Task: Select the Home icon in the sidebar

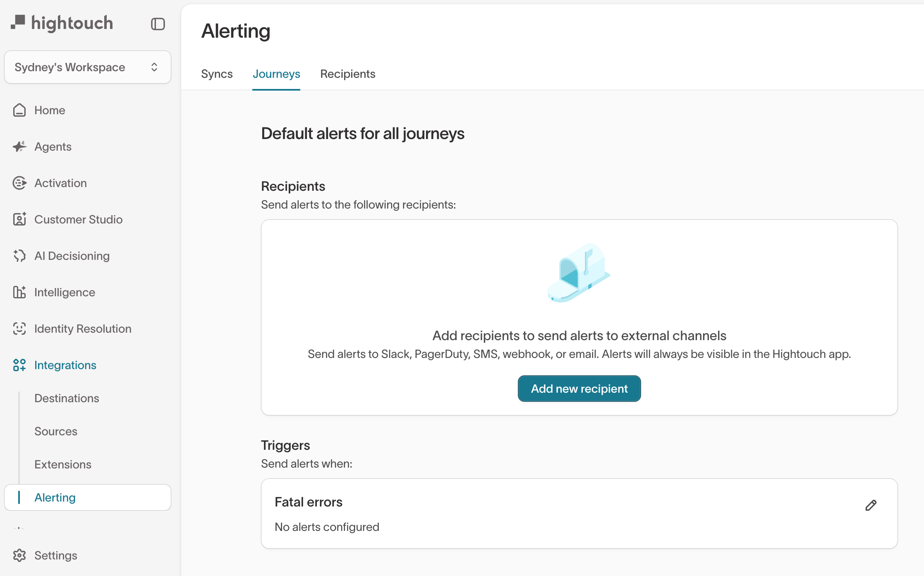Action: pyautogui.click(x=19, y=110)
